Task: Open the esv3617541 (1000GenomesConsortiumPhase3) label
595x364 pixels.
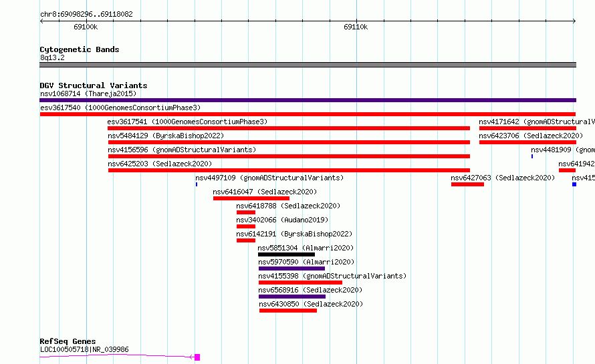Action: pos(187,122)
